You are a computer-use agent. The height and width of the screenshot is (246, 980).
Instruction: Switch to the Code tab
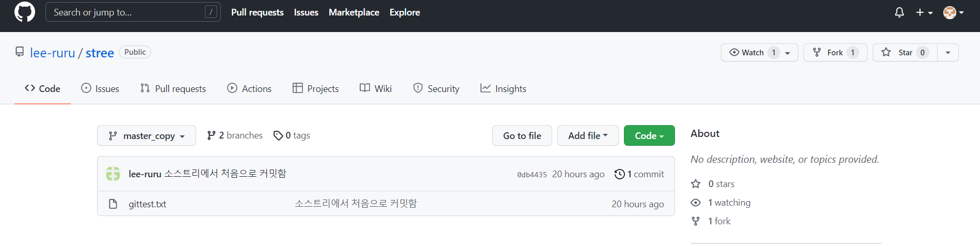42,88
